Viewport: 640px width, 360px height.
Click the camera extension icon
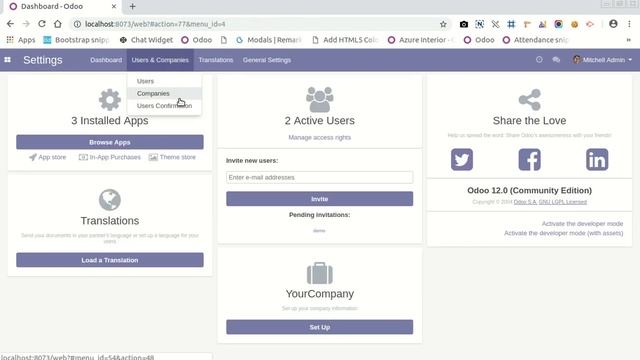click(x=464, y=24)
